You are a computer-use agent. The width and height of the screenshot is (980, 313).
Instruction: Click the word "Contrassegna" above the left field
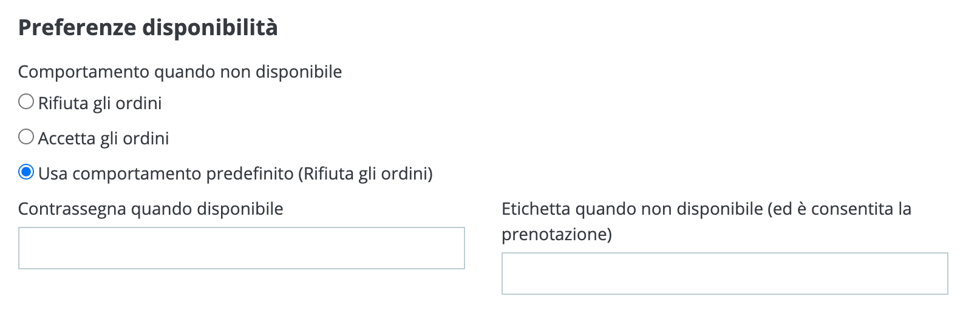72,209
